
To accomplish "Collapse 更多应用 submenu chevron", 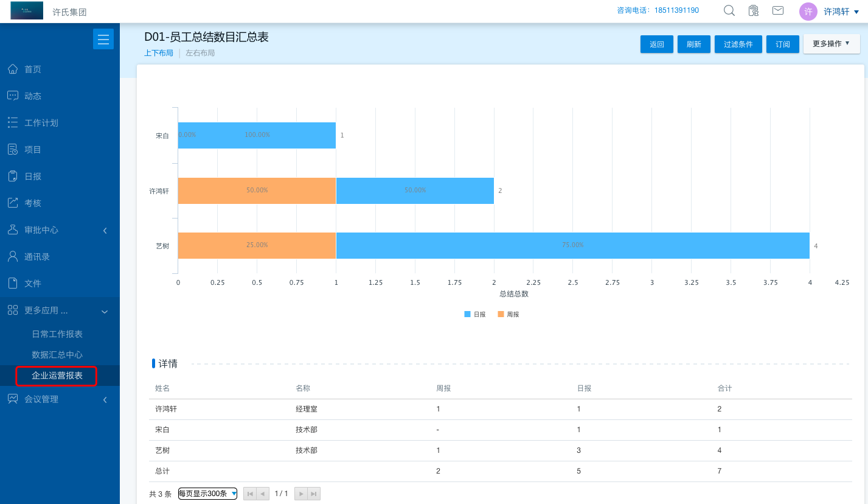I will [x=105, y=311].
